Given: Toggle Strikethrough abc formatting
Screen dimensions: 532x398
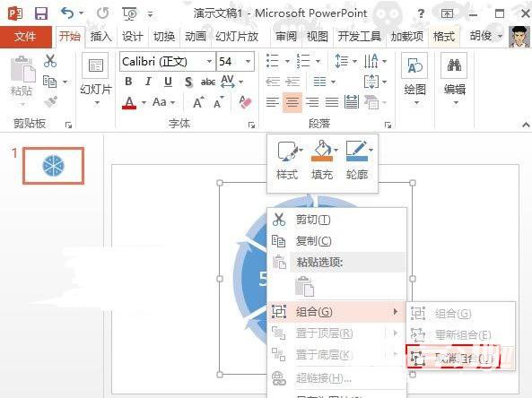Looking at the screenshot, I should pos(207,82).
